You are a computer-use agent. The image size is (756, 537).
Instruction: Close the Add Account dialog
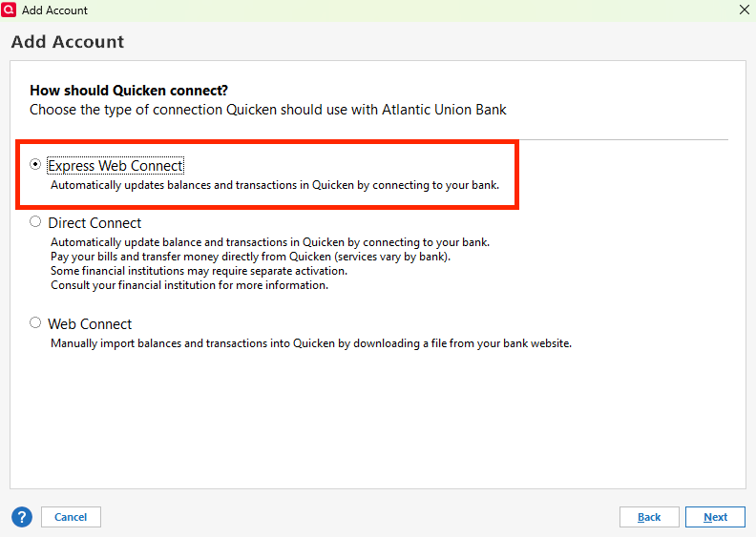(745, 10)
